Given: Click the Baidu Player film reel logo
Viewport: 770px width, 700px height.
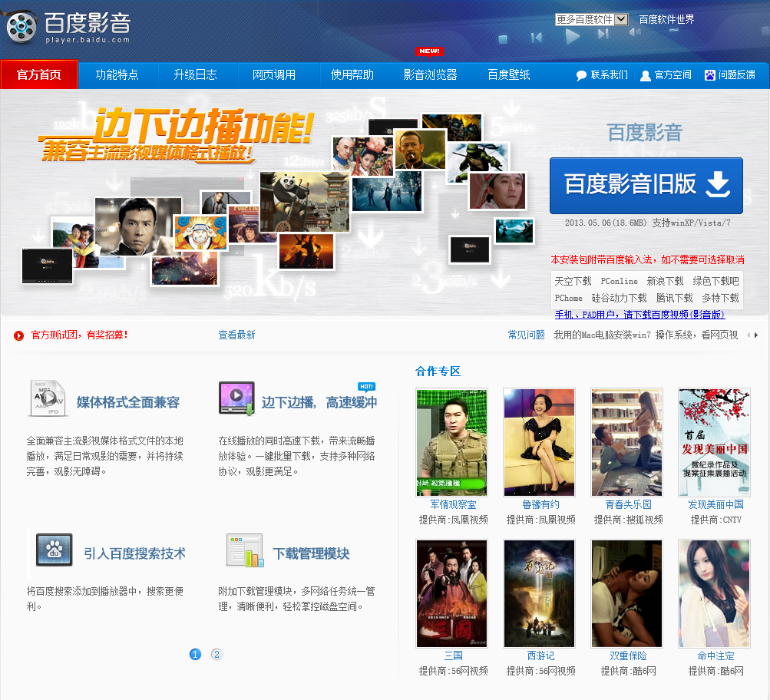Looking at the screenshot, I should (21, 27).
